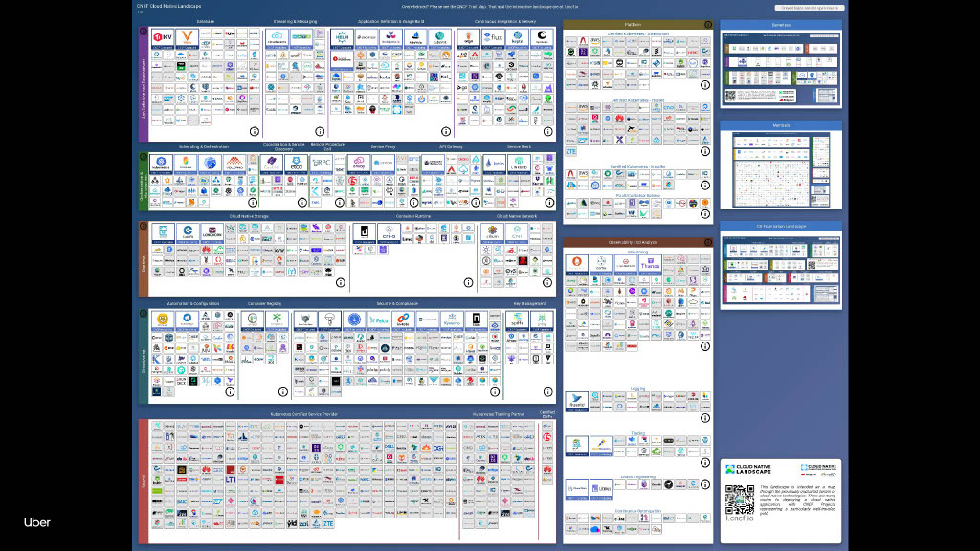Viewport: 980px width, 551px height.
Task: Show the Tracing section info
Action: [705, 462]
